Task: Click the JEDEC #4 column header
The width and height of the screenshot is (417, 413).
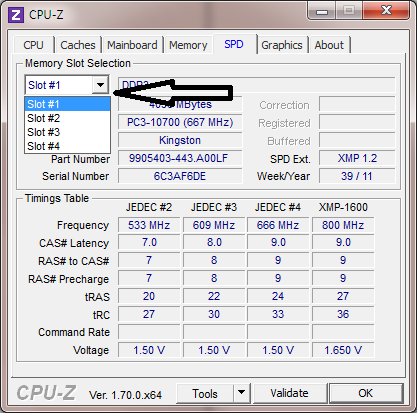Action: [278, 207]
